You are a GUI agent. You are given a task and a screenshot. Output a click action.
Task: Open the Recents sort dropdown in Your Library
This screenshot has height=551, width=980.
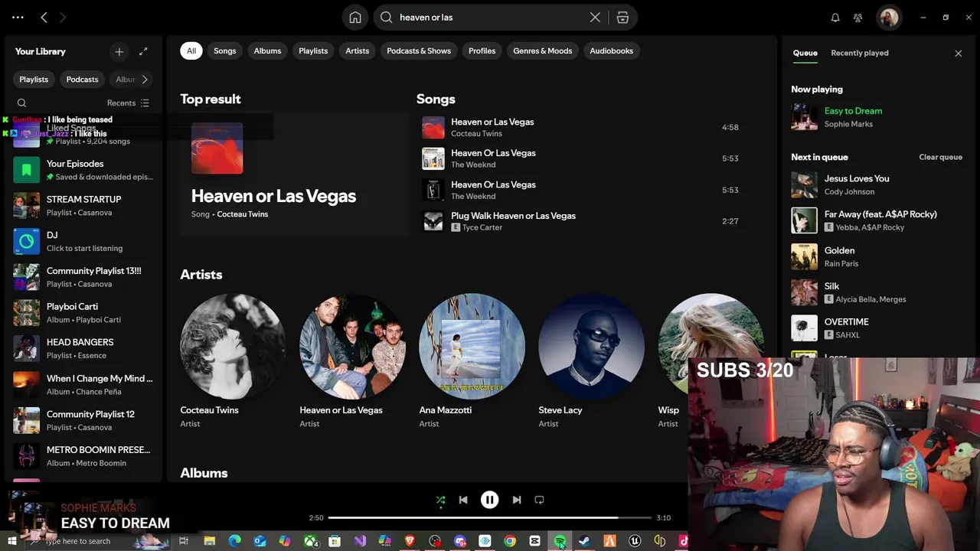[x=128, y=103]
